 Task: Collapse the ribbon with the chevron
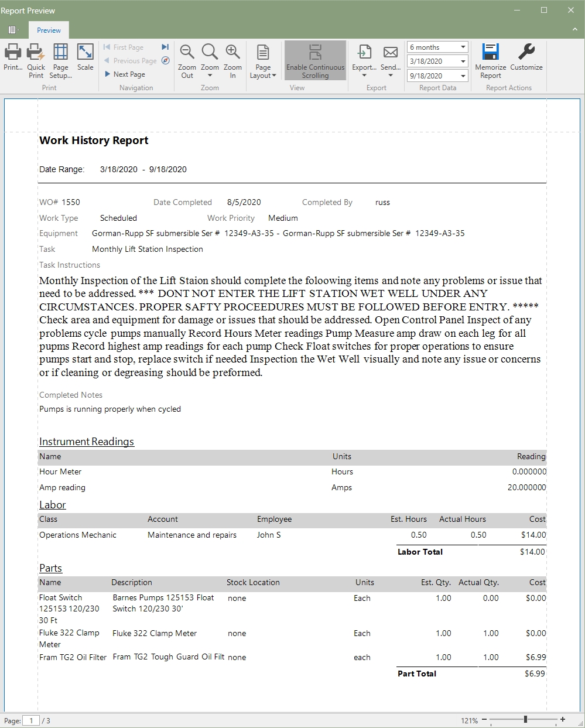tap(574, 29)
